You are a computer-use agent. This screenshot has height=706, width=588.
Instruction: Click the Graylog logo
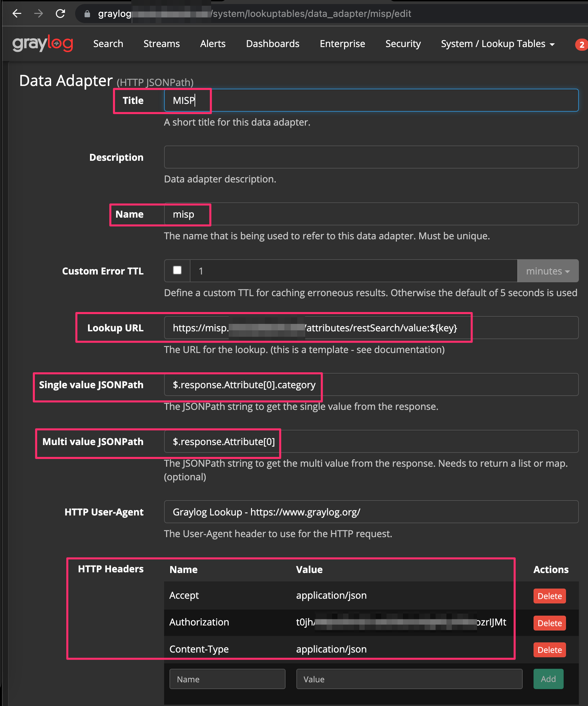coord(42,43)
